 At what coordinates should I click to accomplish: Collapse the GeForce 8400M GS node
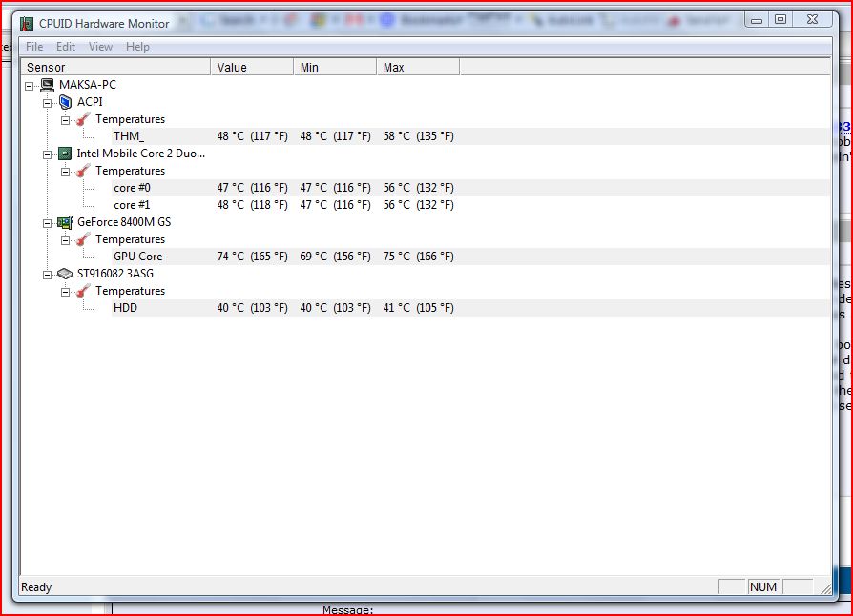[x=48, y=223]
